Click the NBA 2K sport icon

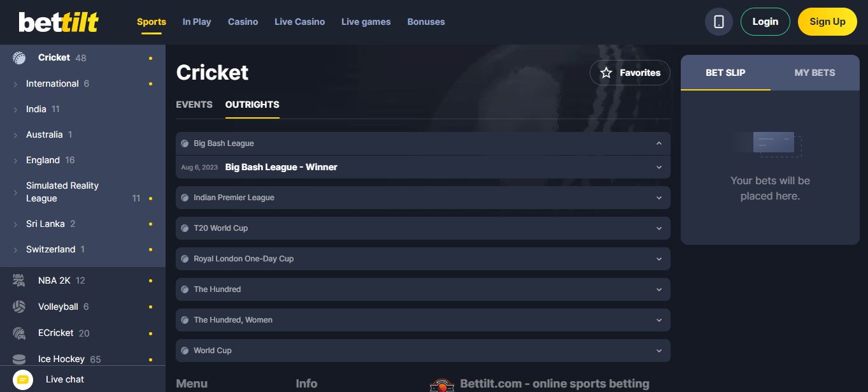point(19,280)
